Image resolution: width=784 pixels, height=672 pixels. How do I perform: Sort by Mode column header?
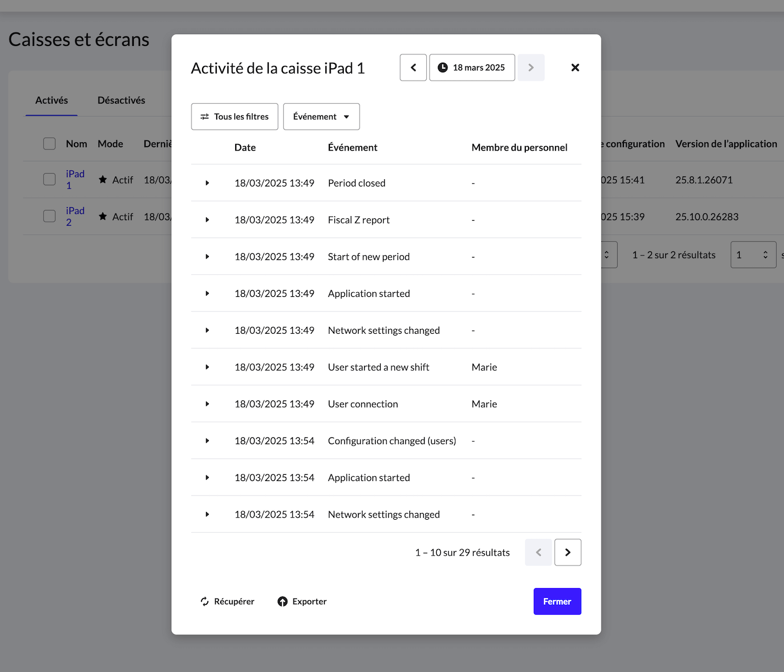click(110, 144)
